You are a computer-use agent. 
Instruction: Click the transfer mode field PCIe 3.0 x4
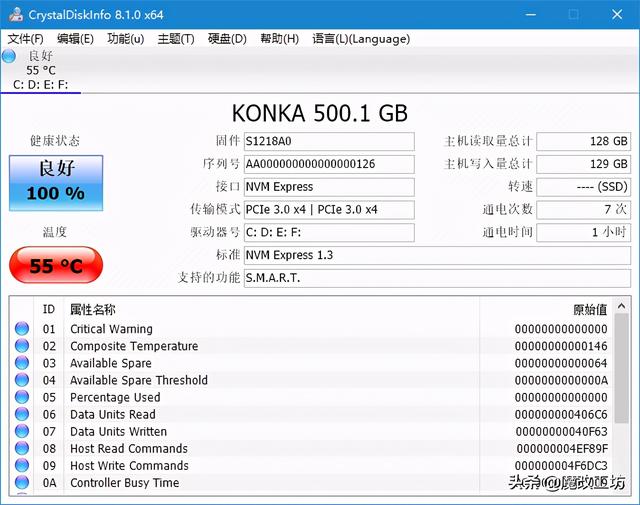click(x=329, y=210)
